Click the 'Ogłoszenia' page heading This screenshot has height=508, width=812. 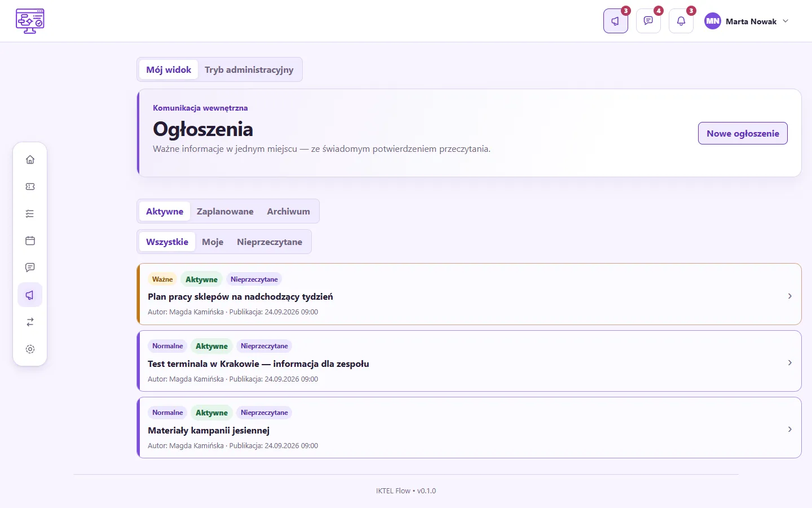click(x=203, y=129)
